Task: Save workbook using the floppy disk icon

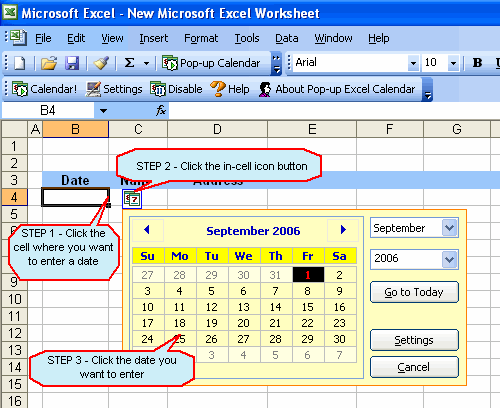Action: pos(72,63)
